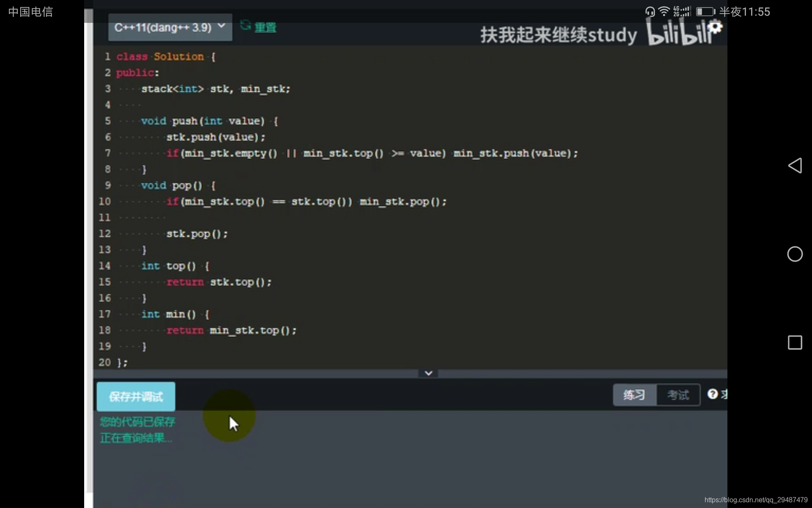The image size is (812, 508).
Task: Click the 重置 reset button
Action: (265, 28)
